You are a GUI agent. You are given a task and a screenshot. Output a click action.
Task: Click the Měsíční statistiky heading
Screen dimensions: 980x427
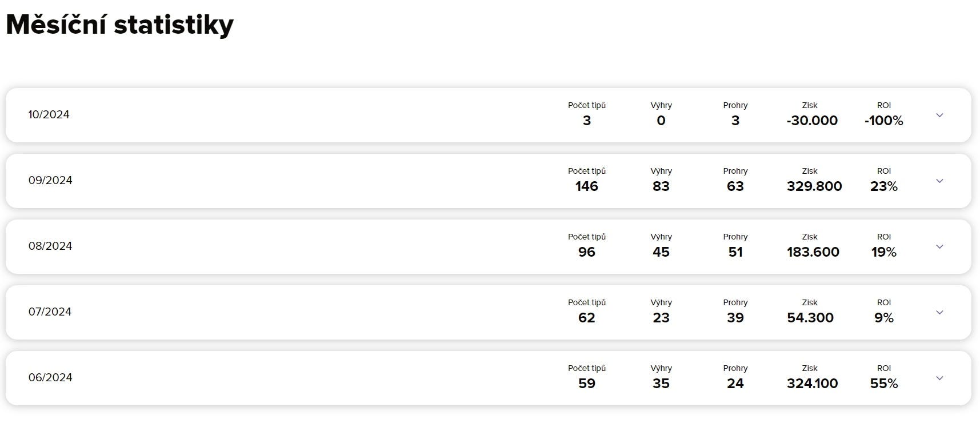[120, 25]
